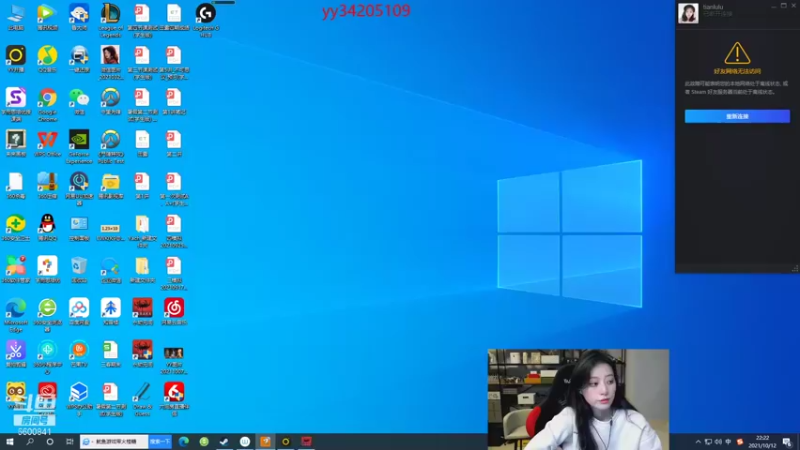800x450 pixels.
Task: Open the 360 browser green e icon
Action: [x=47, y=309]
